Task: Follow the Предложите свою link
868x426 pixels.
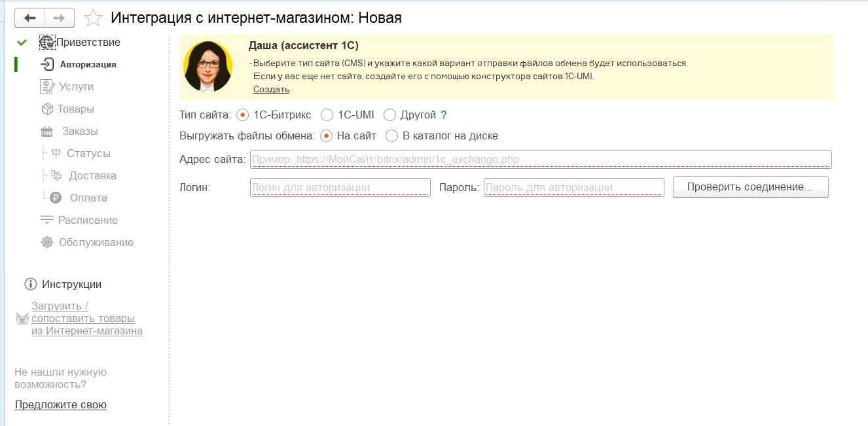Action: click(61, 404)
